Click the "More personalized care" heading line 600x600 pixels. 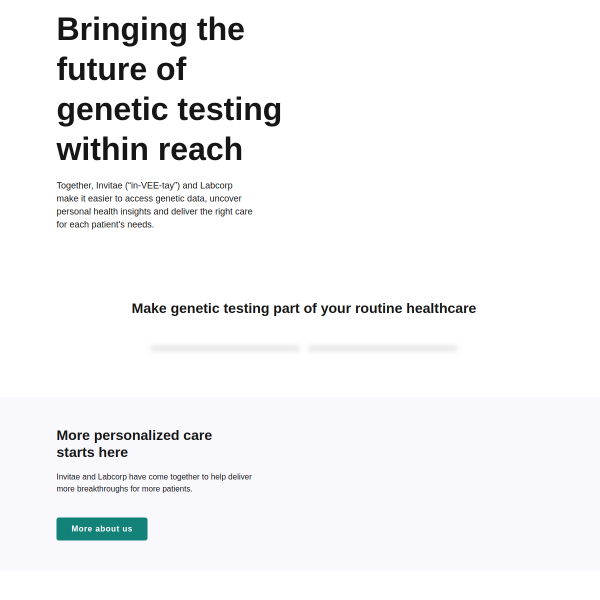click(134, 435)
